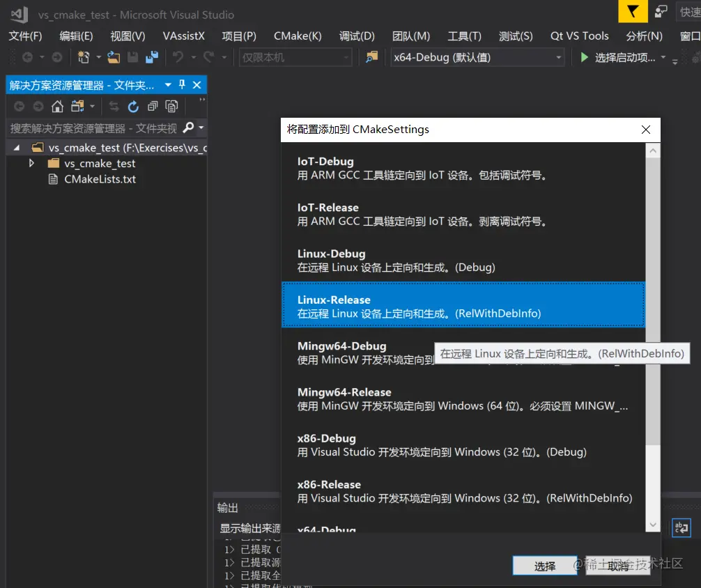Open the search options dropdown arrow
The width and height of the screenshot is (701, 588).
pos(201,128)
